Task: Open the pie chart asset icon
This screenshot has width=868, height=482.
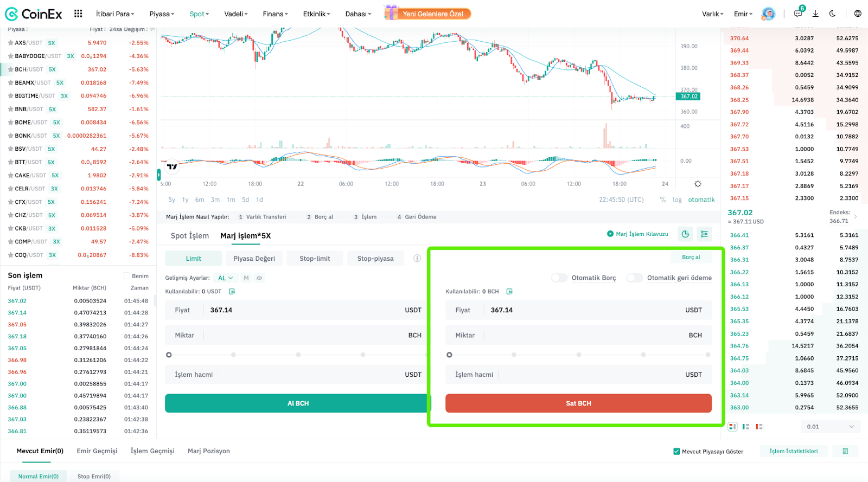Action: tap(686, 234)
